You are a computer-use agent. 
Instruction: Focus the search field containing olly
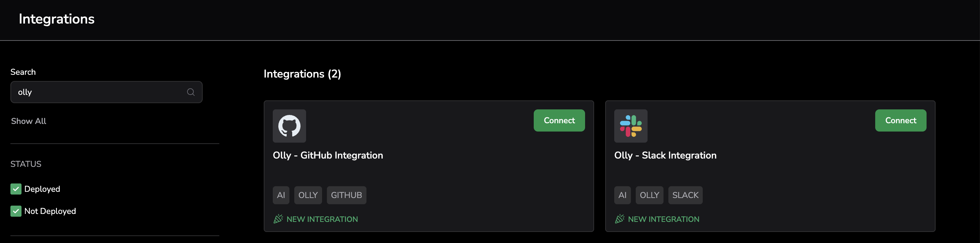[99, 92]
